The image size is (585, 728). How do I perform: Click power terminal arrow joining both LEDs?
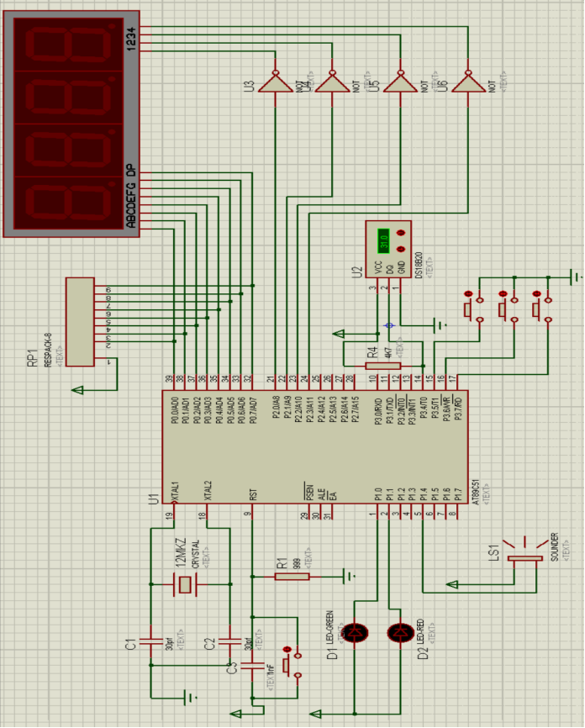point(315,714)
